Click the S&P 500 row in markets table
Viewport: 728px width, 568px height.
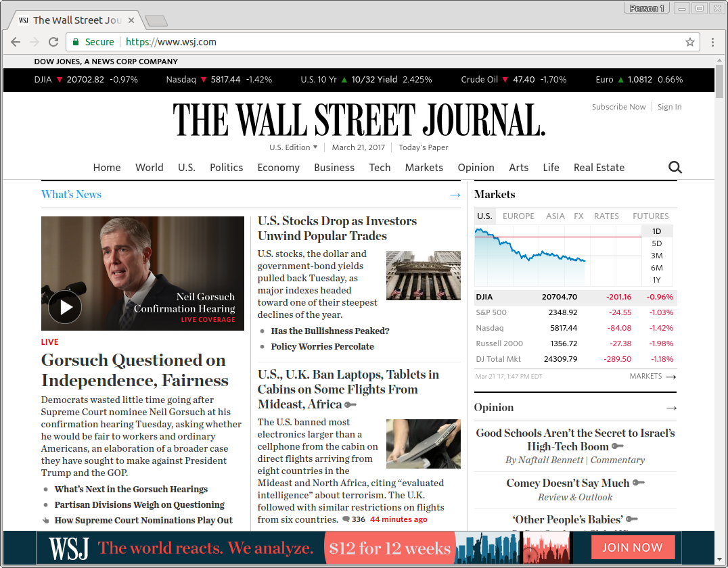tap(575, 313)
